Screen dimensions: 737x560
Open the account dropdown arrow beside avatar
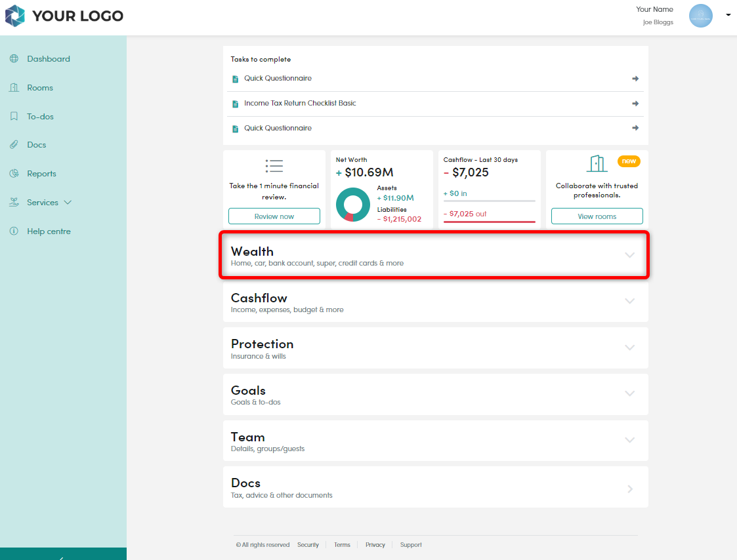728,14
